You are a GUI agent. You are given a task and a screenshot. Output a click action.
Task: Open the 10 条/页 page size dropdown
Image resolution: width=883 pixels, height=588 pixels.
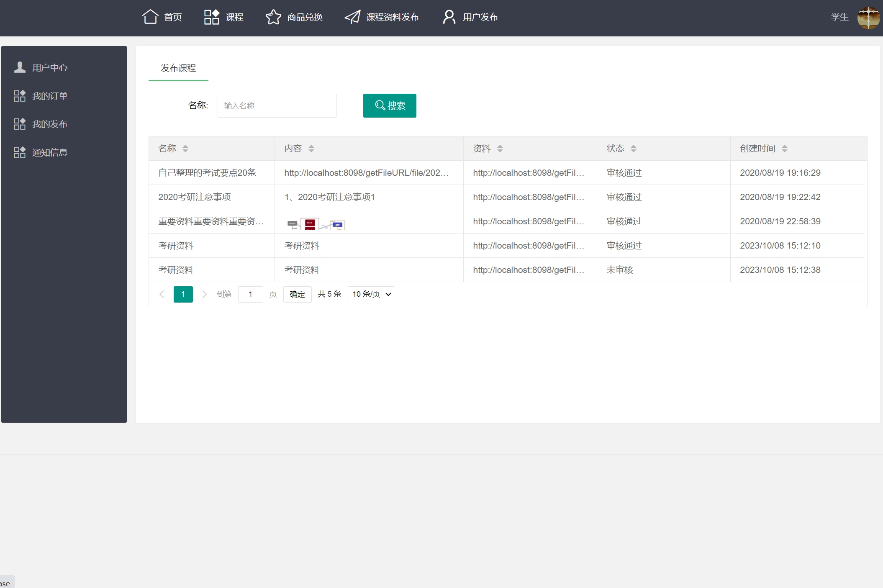tap(371, 294)
